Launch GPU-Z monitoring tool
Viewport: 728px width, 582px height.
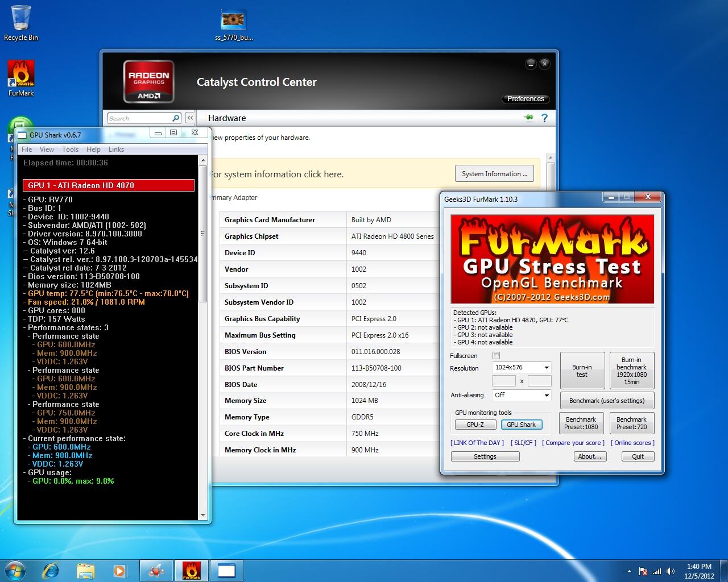click(475, 425)
